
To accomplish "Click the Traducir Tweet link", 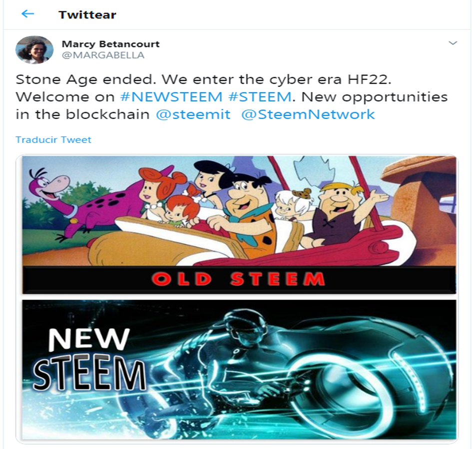I will (53, 139).
